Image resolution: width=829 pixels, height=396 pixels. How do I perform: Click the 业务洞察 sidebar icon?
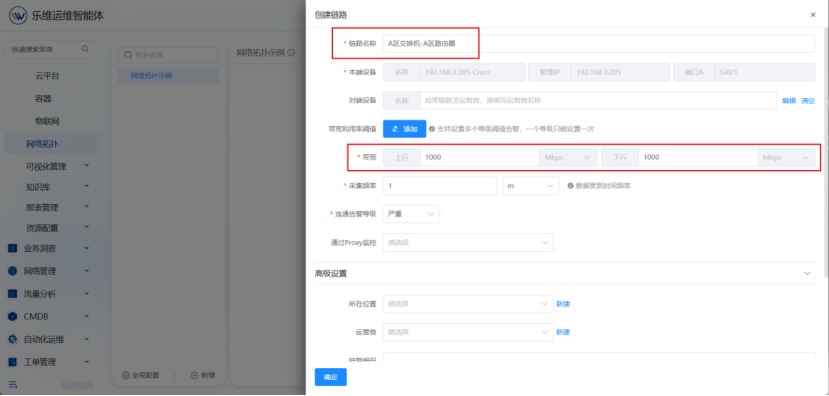click(13, 248)
